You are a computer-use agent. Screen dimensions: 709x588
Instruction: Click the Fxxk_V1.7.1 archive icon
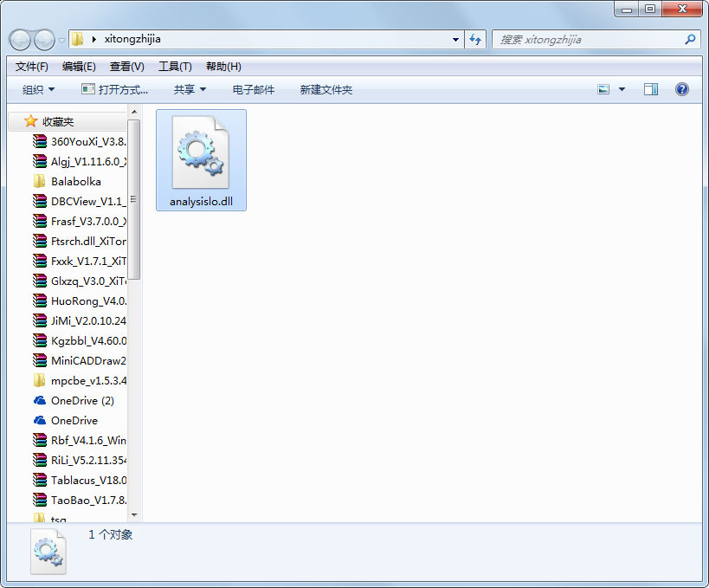[40, 261]
